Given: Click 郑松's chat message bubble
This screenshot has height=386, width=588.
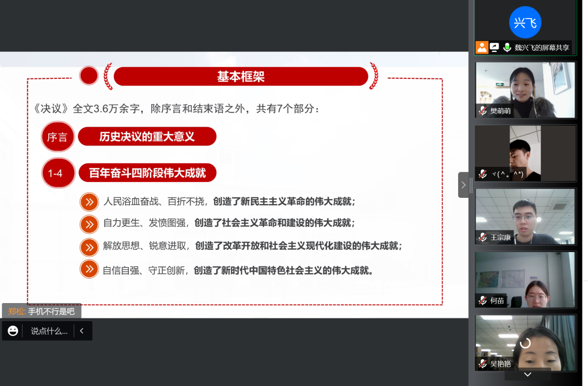Looking at the screenshot, I should [42, 311].
